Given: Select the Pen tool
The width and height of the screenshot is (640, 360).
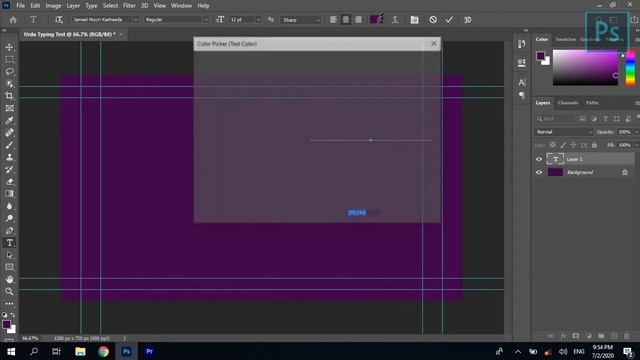Looking at the screenshot, I should click(9, 231).
